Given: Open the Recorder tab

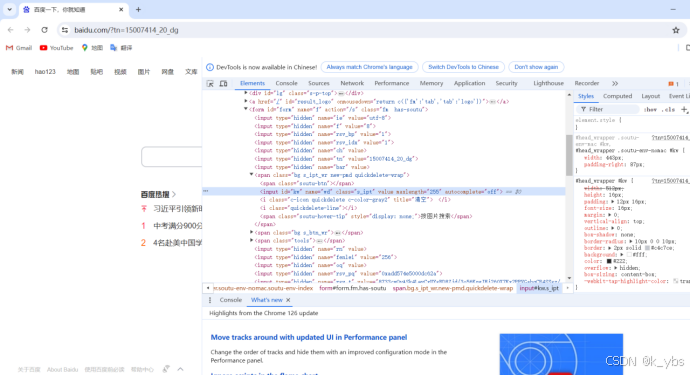Looking at the screenshot, I should 587,83.
